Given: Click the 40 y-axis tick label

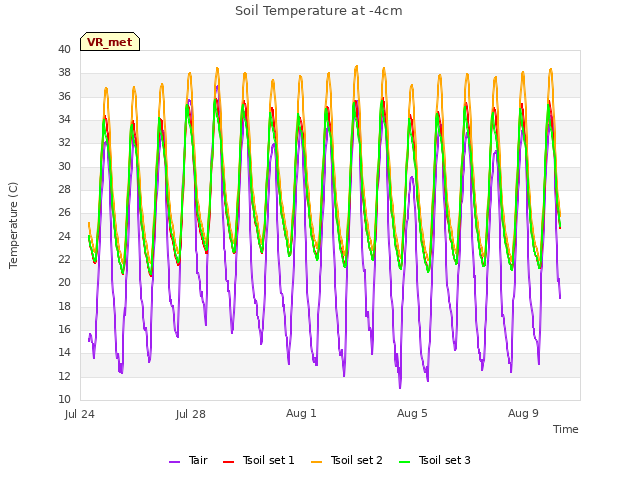Looking at the screenshot, I should (64, 49).
